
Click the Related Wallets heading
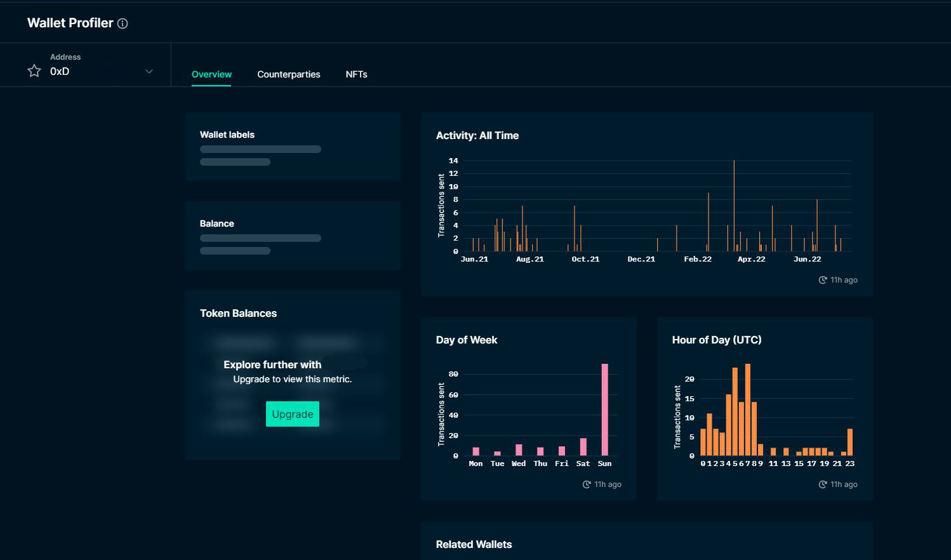point(474,544)
